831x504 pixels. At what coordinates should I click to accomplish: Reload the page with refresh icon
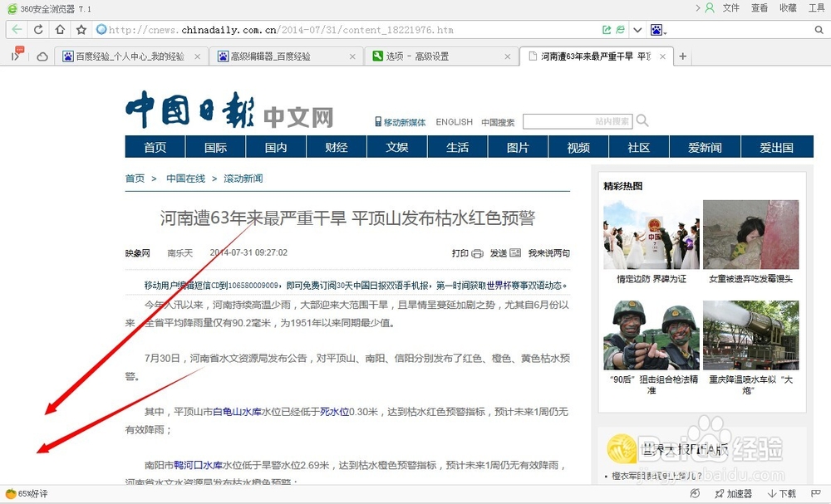tap(38, 30)
